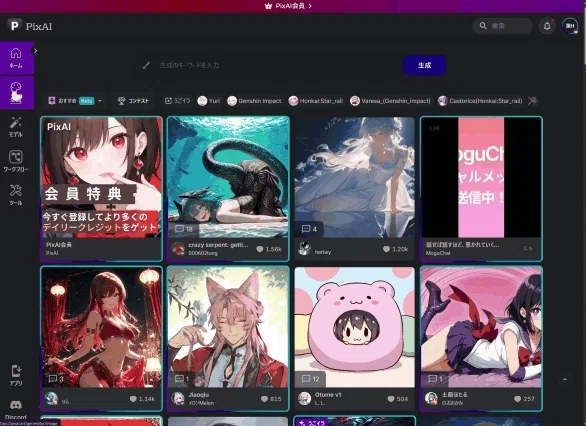This screenshot has width=586, height=426.
Task: Select the Genshin Impact tag filter
Action: point(254,101)
